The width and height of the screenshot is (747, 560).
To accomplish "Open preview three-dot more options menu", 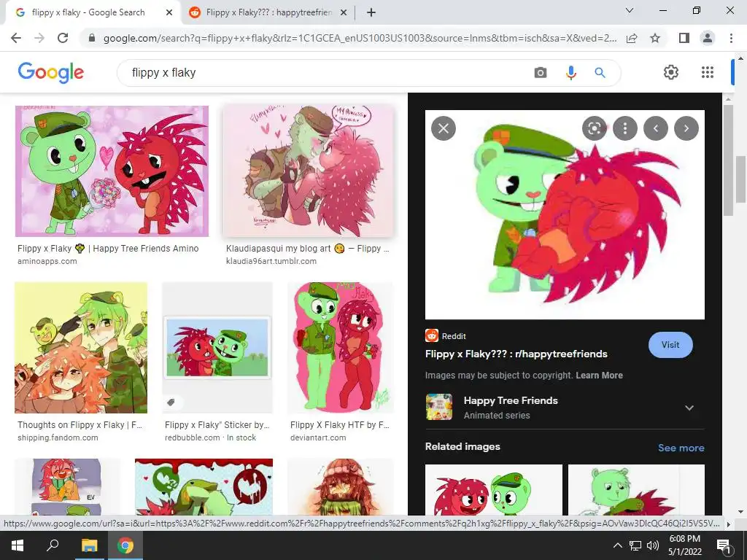I will pos(625,128).
